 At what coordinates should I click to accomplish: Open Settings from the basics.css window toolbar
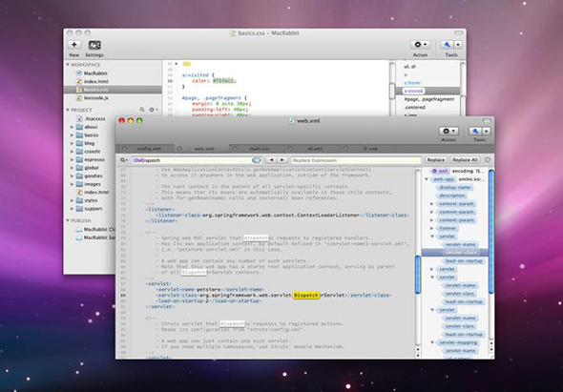click(94, 45)
